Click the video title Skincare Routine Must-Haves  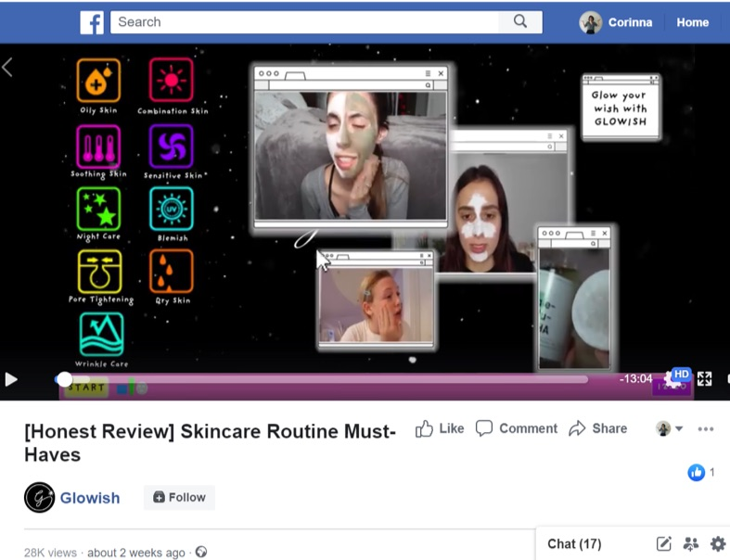coord(210,442)
